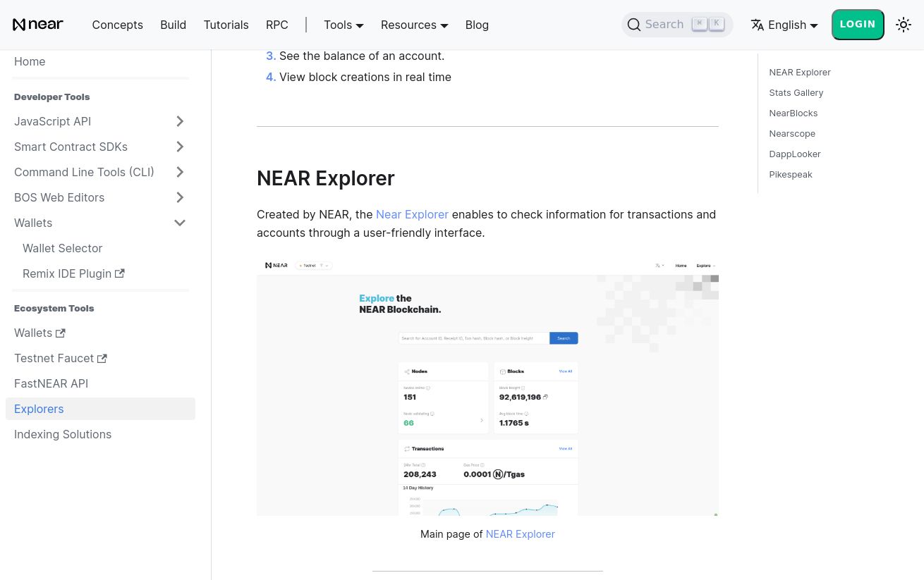Click the K keyboard shortcut badge in search

pos(716,23)
